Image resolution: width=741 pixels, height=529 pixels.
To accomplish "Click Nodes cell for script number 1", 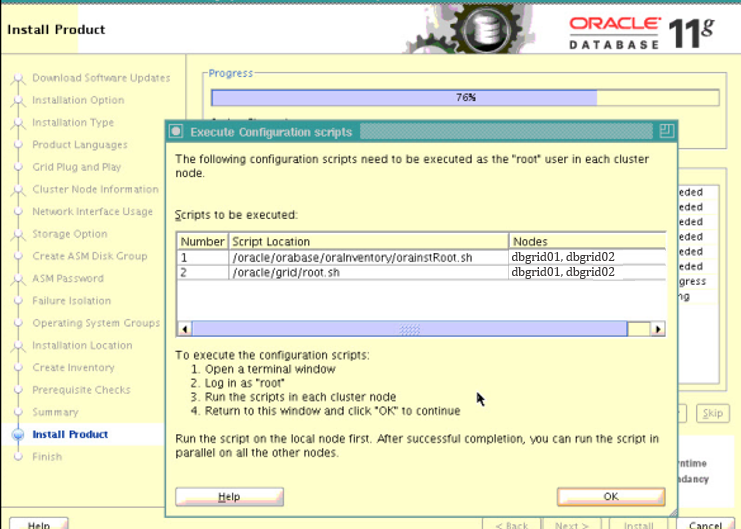I will [587, 257].
